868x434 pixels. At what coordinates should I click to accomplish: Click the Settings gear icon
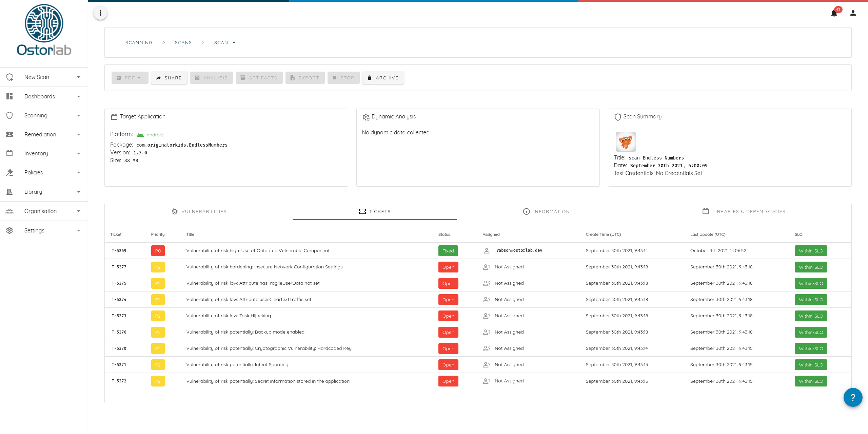9,230
